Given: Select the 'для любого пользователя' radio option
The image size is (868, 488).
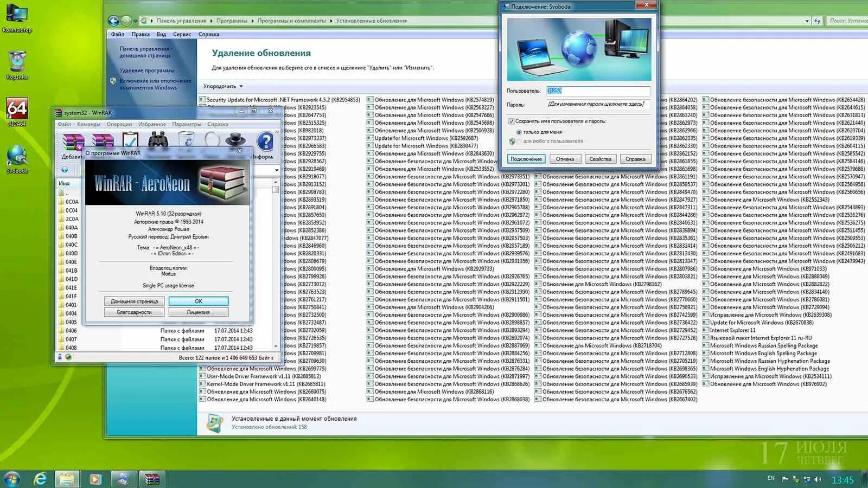Looking at the screenshot, I should 519,142.
